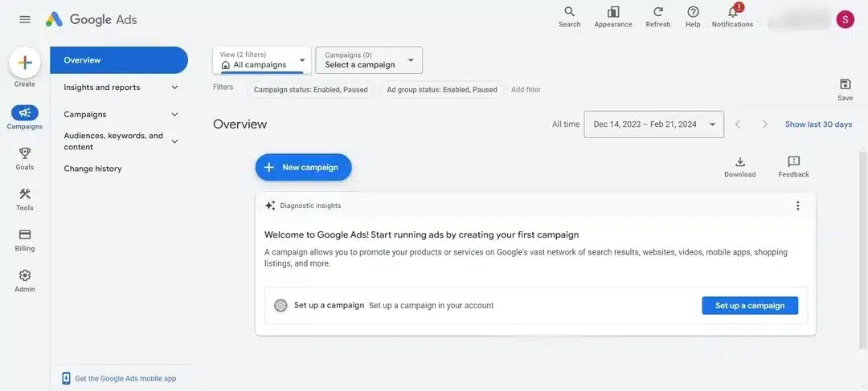Expand Audiences, keywords, and content
Screen dimensions: 868x391
[175, 141]
